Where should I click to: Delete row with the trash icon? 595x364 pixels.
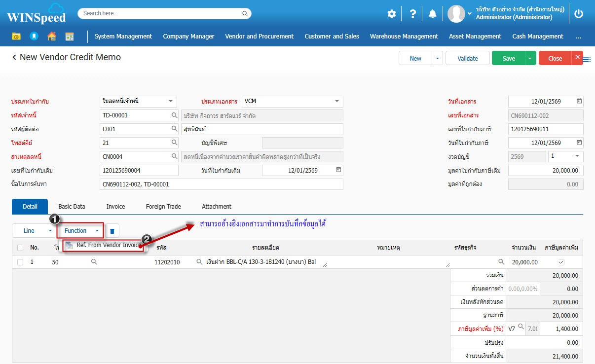112,231
